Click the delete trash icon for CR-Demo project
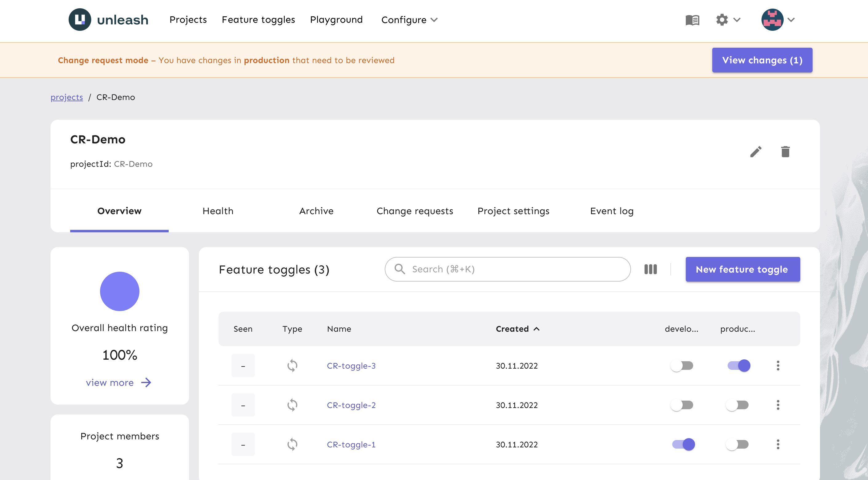 (x=785, y=152)
